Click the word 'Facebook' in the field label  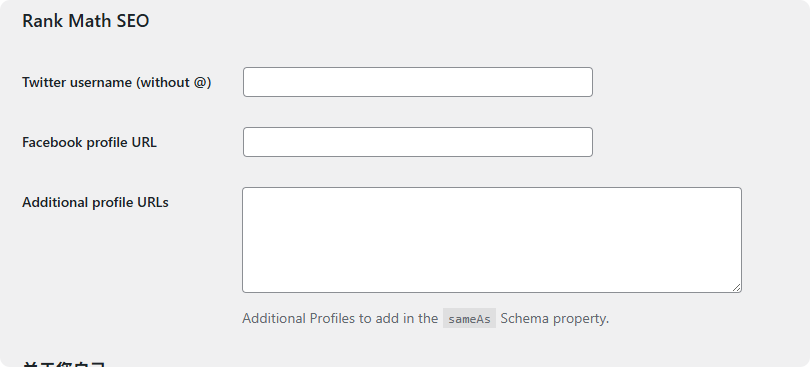(x=52, y=142)
